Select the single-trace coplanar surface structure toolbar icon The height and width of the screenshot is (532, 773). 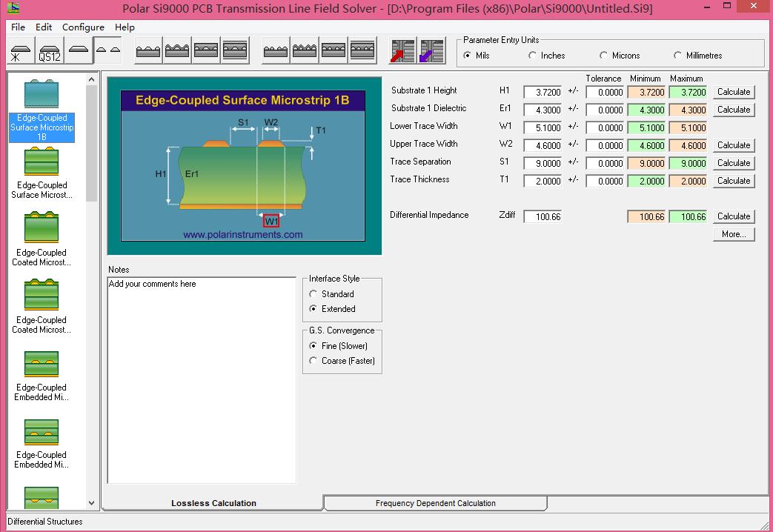tap(148, 51)
